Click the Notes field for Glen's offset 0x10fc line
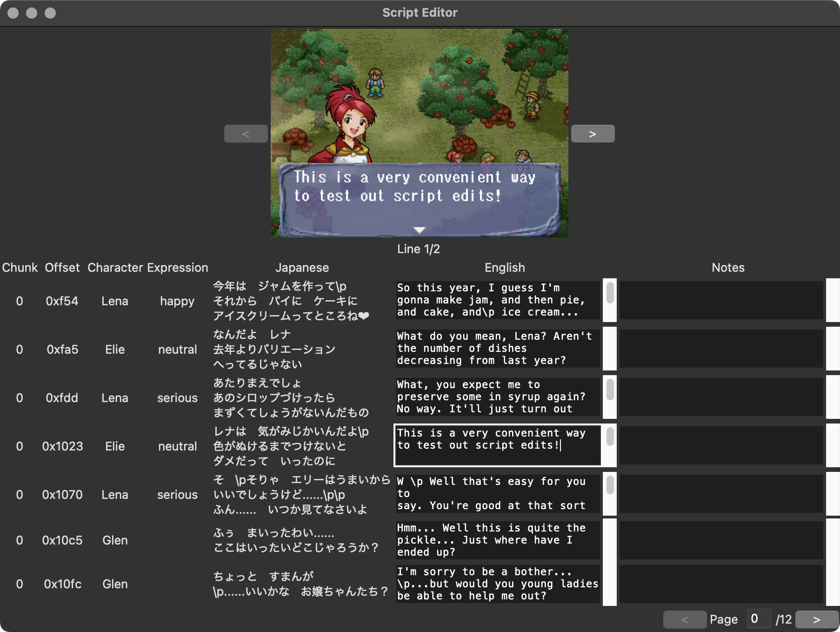840x632 pixels. click(x=721, y=584)
